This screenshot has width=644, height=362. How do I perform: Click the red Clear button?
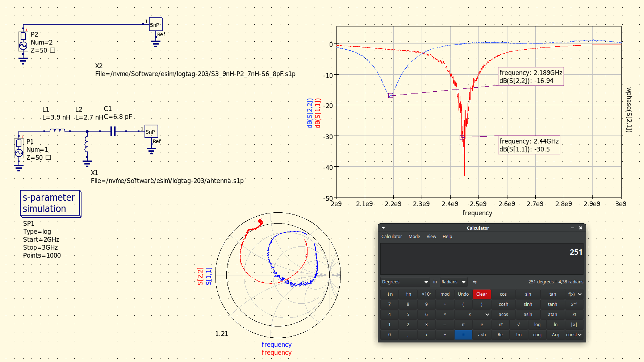click(x=482, y=294)
